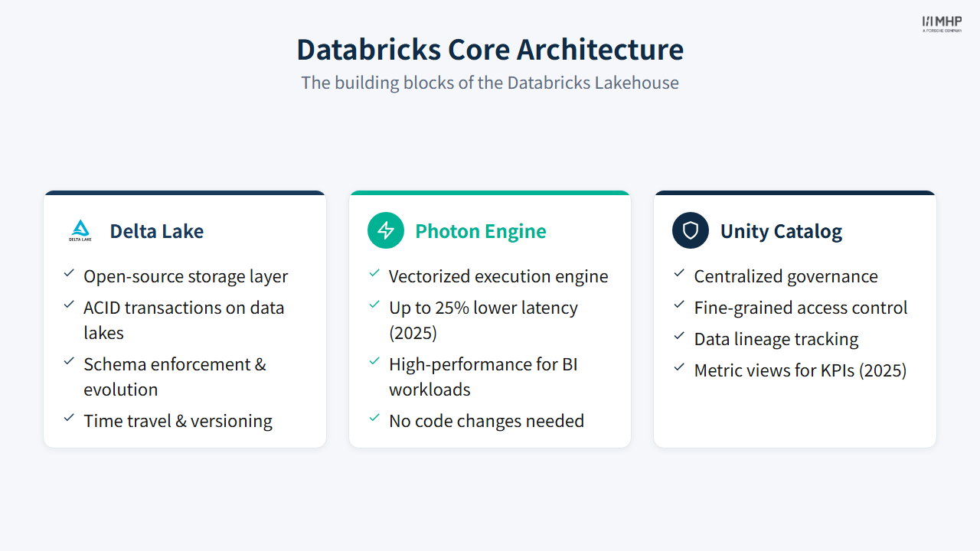
Task: Click checkmark beside High-performance for BI workloads
Action: (374, 361)
